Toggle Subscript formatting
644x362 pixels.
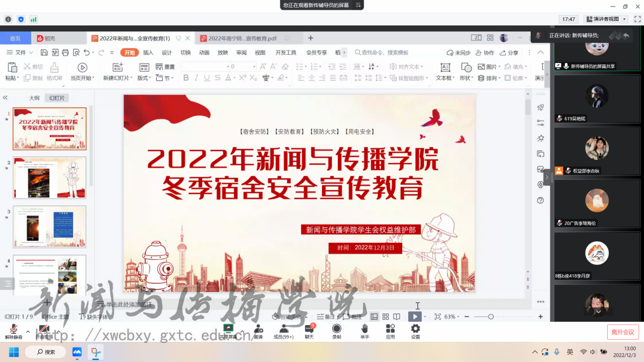[253, 77]
